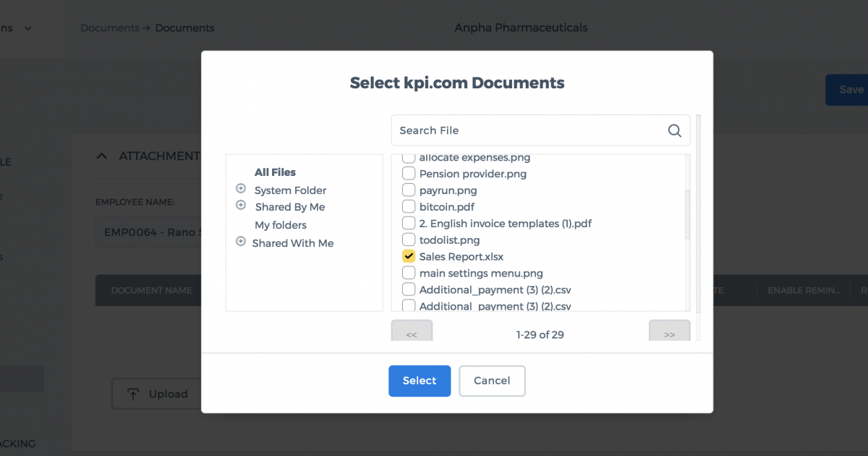Click the Documents breadcrumb link

click(x=109, y=28)
